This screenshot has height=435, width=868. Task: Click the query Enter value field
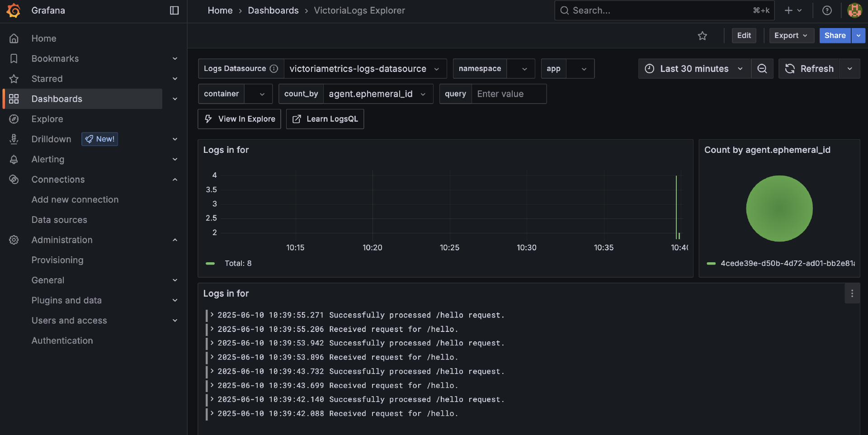(509, 94)
